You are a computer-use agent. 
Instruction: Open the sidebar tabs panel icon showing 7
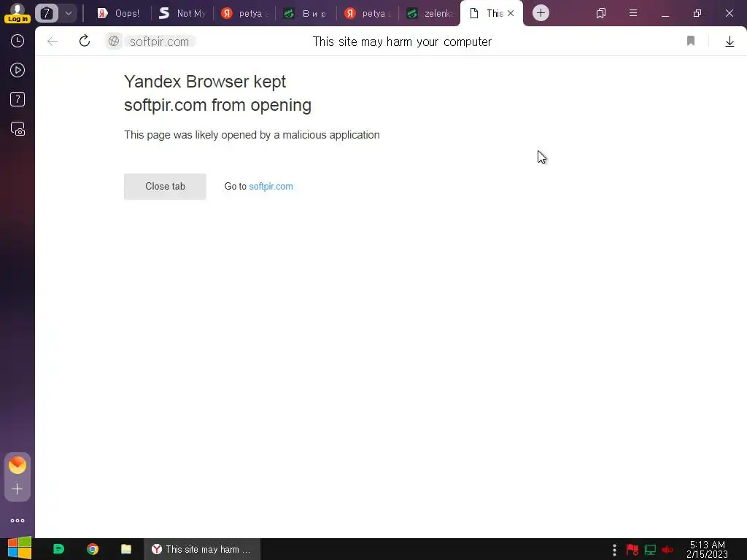(x=18, y=99)
